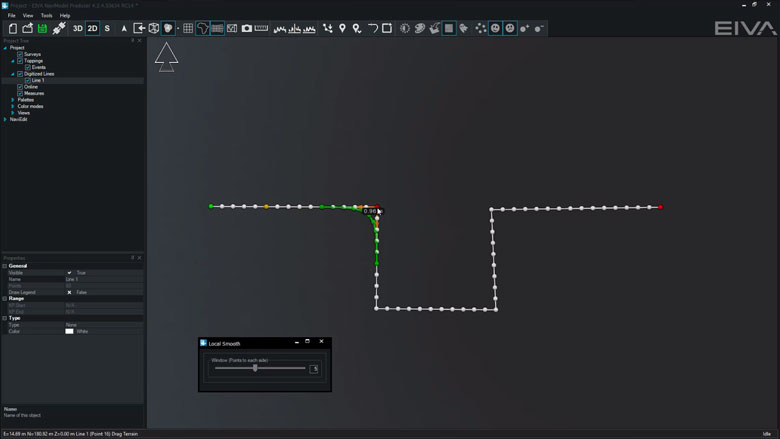Select the Online item in Project Tree

31,87
